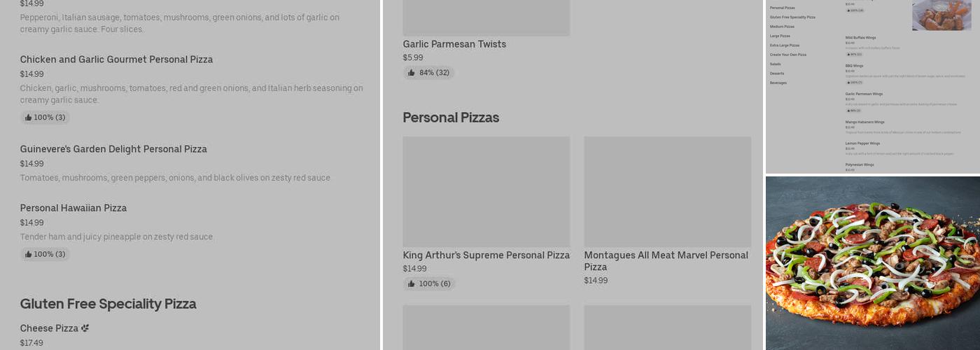Click thumbs-up rating on King Arthur's Supreme pizza

coord(428,283)
